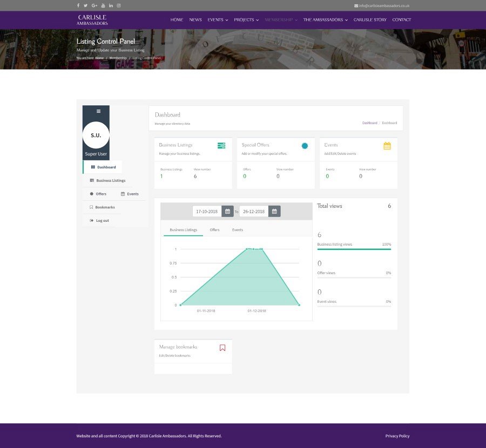Click the Business Listings card icon

[x=221, y=146]
